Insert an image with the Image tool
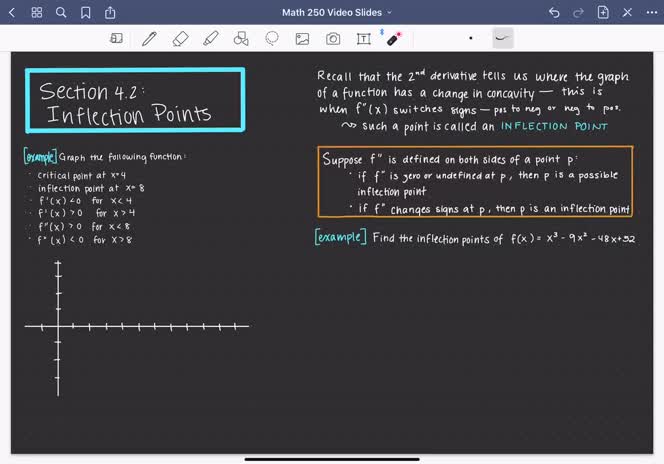 (302, 39)
